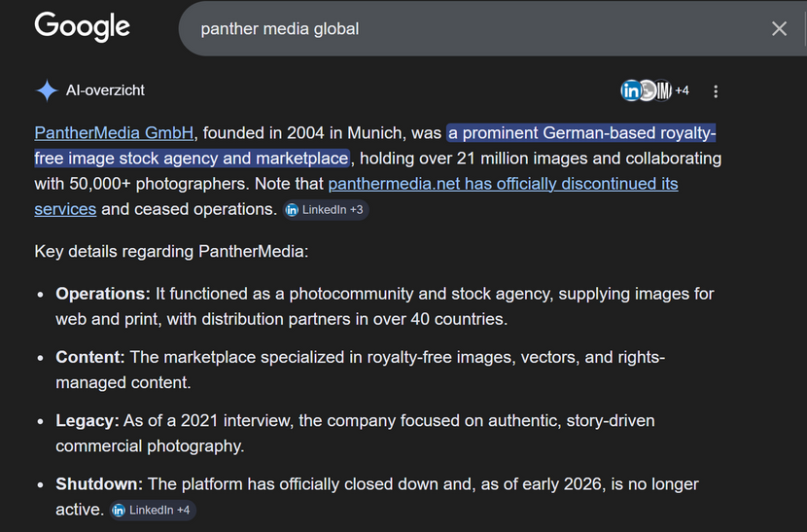The width and height of the screenshot is (807, 532).
Task: Click the striped IM source icon
Action: point(663,90)
